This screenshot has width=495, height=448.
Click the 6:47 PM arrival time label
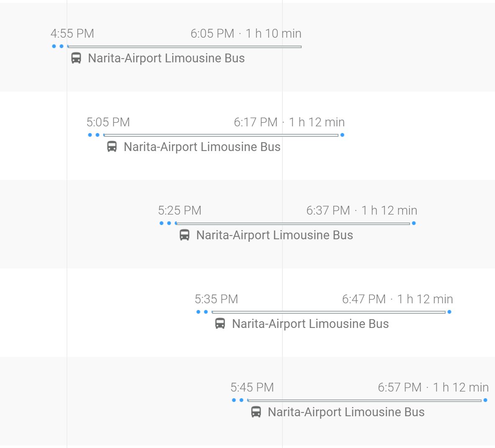tap(364, 299)
